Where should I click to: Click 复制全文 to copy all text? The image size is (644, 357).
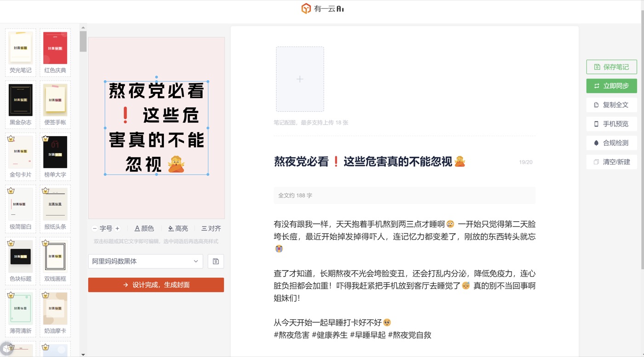pyautogui.click(x=611, y=105)
